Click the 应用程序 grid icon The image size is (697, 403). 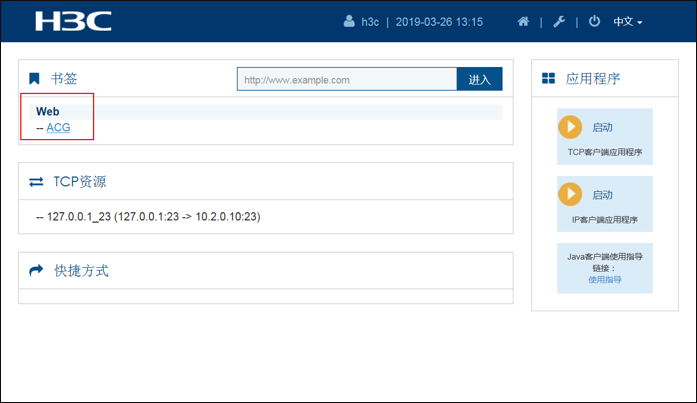click(x=548, y=78)
